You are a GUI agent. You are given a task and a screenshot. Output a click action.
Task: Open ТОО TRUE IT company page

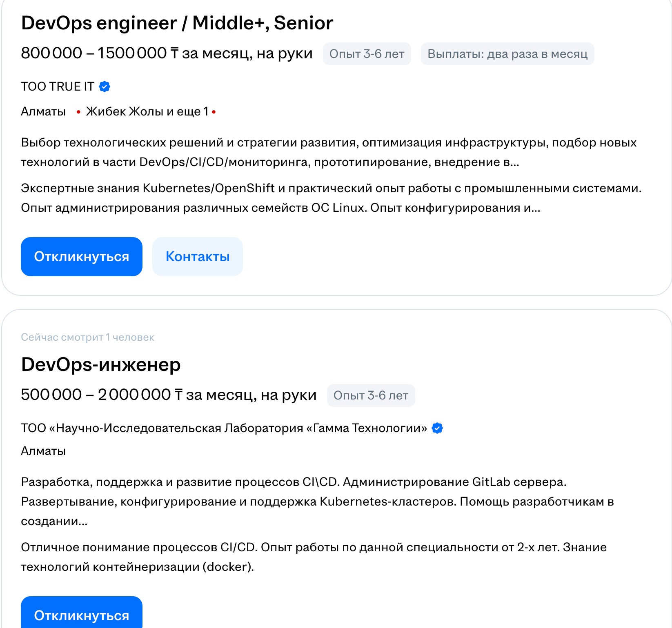pyautogui.click(x=58, y=87)
